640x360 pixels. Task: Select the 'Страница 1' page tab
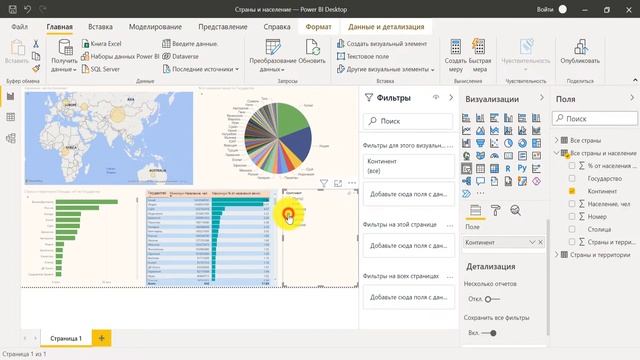tap(66, 338)
